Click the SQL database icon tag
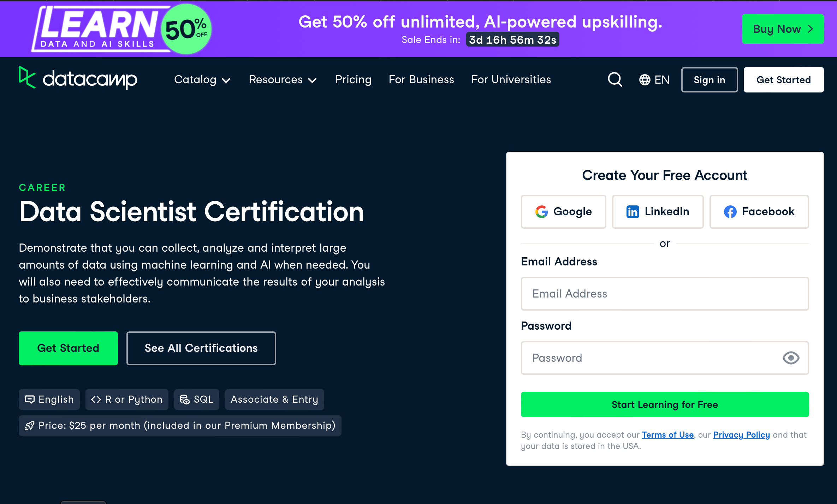Screen dimensions: 837x504 (x=196, y=400)
